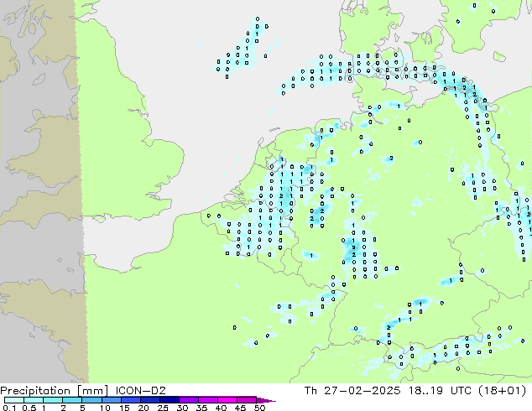
Task: Click the '25' legend scale value
Action: pyautogui.click(x=163, y=408)
